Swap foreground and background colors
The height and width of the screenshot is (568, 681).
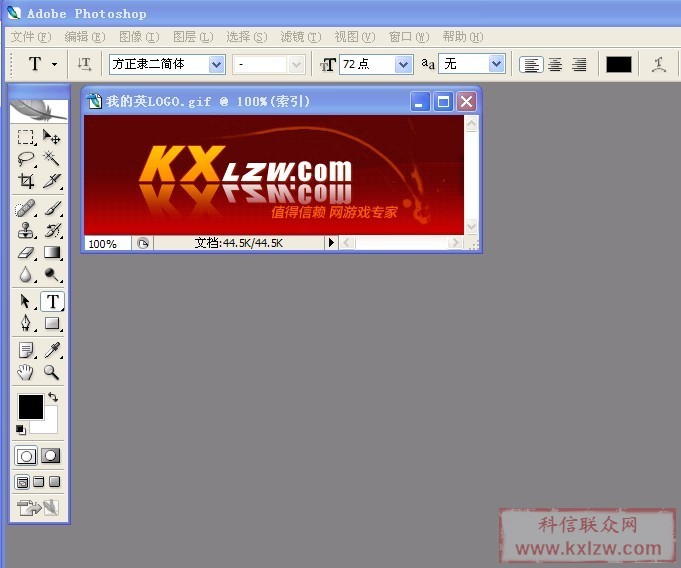[53, 397]
